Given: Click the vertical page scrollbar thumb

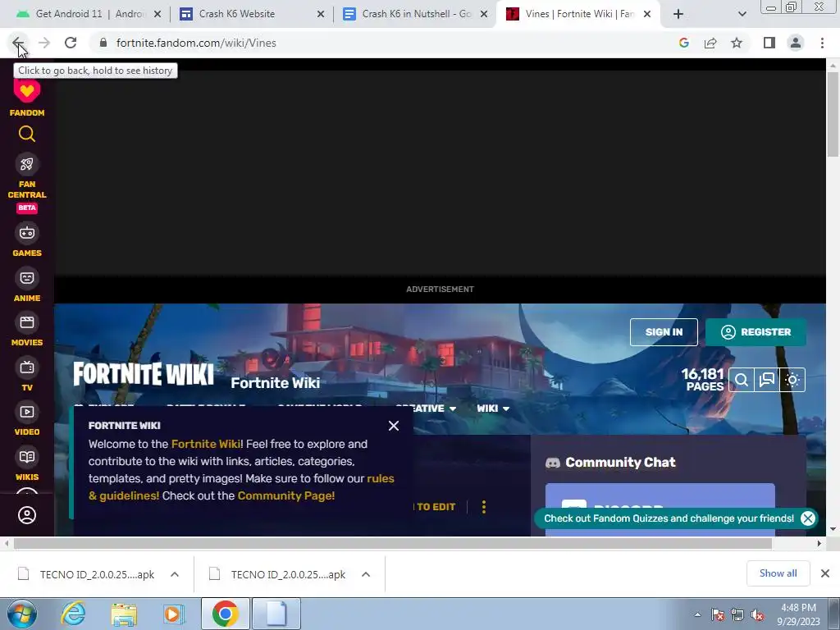Looking at the screenshot, I should tap(833, 113).
